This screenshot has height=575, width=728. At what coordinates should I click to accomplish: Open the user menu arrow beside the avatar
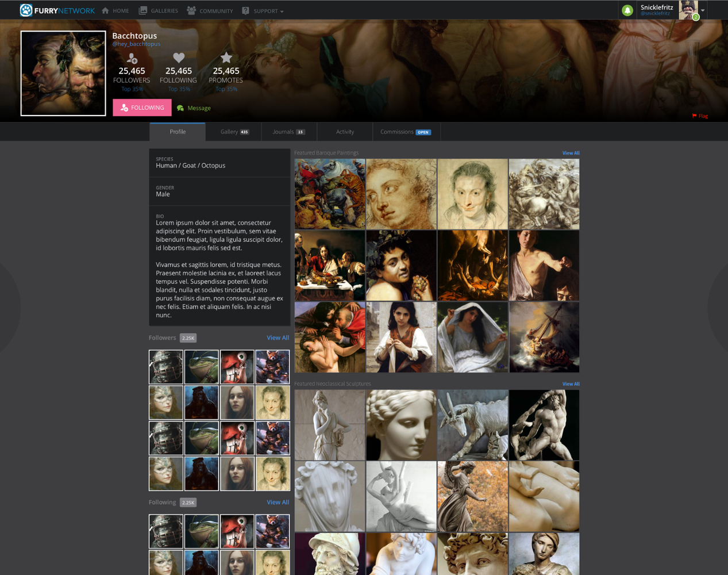[x=703, y=10]
